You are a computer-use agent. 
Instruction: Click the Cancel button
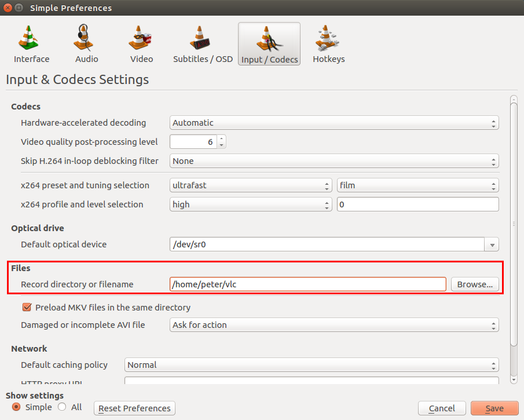pyautogui.click(x=442, y=408)
